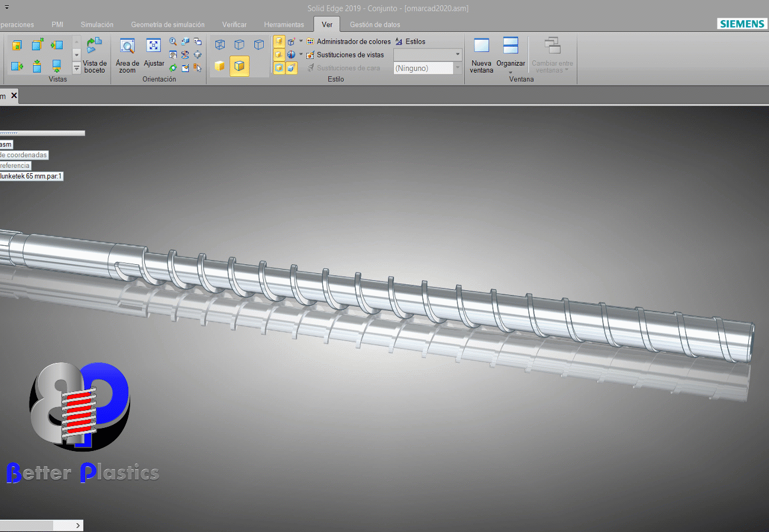Viewport: 769px width, 532px height.
Task: Open the Verificar ribbon tab
Action: pyautogui.click(x=234, y=25)
